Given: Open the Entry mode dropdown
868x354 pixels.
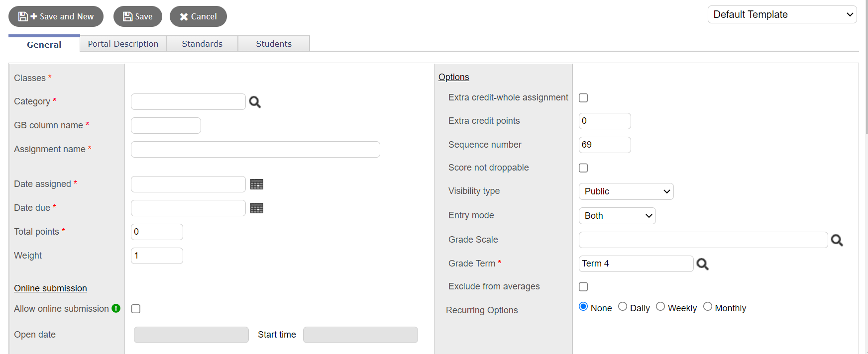Looking at the screenshot, I should [x=617, y=216].
